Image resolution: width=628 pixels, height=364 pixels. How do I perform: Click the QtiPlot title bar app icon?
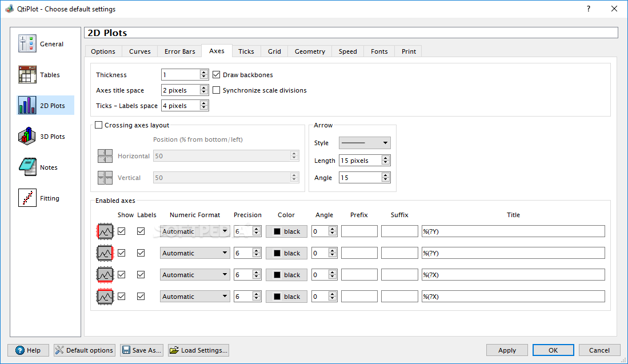(9, 9)
